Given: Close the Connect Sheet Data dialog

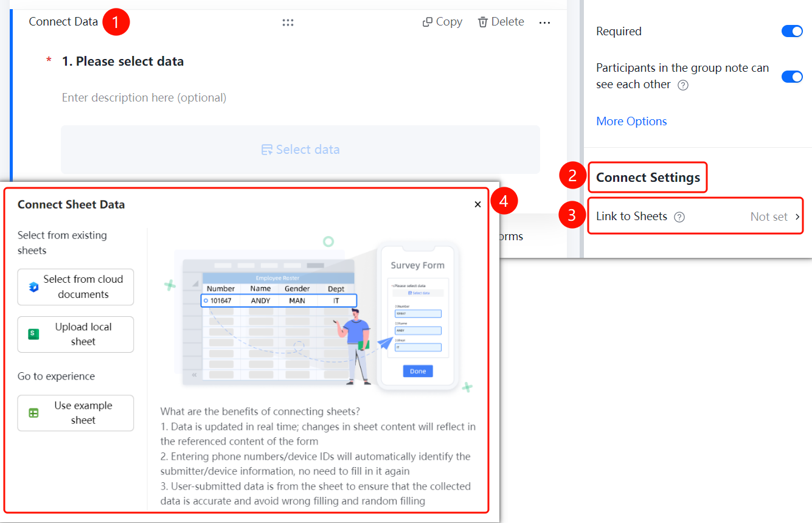Looking at the screenshot, I should click(477, 204).
